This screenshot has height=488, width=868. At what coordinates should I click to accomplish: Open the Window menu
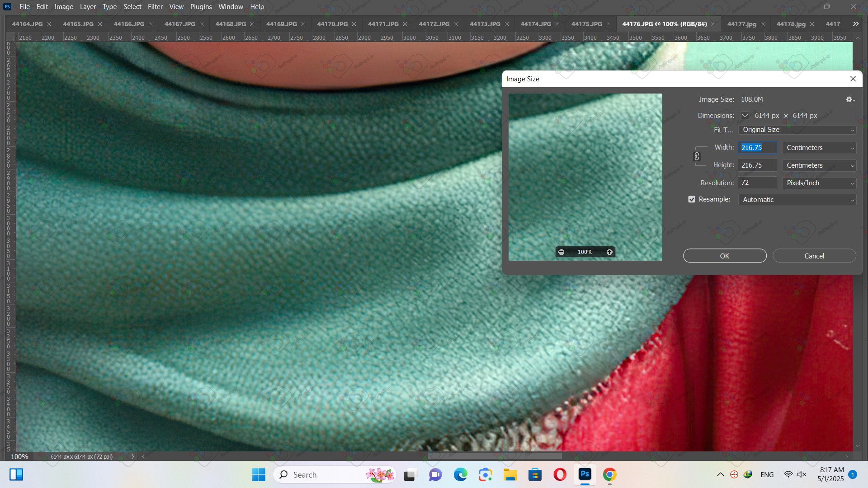point(231,7)
